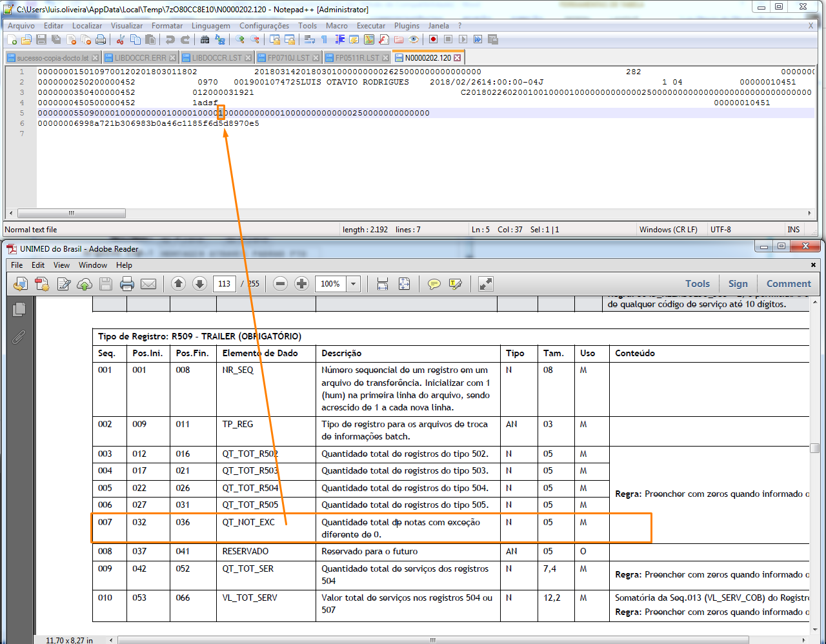Expand the PDF zoom level dropdown
The height and width of the screenshot is (644, 826).
click(354, 284)
